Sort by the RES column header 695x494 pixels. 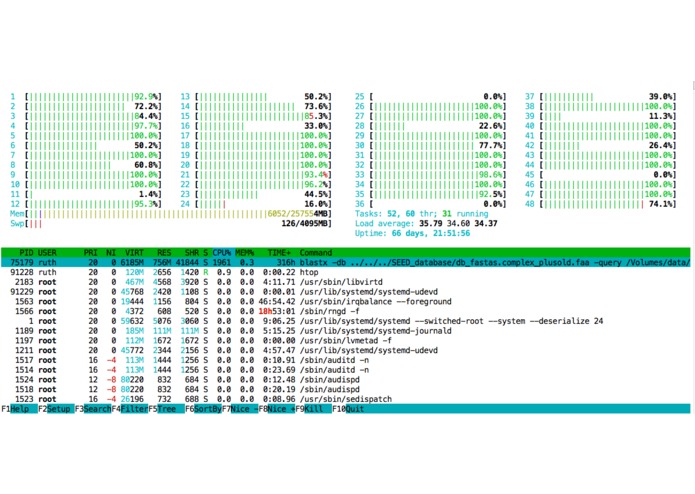[x=164, y=253]
